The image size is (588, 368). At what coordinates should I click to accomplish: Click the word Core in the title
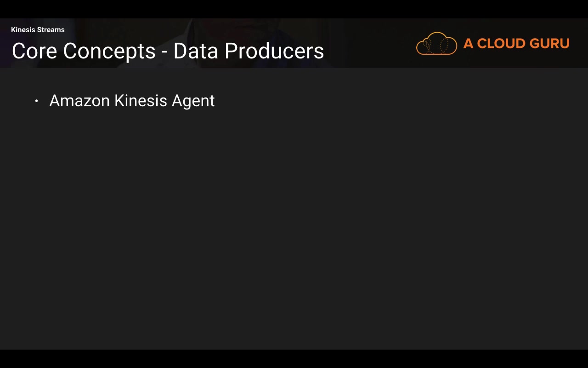(x=34, y=51)
